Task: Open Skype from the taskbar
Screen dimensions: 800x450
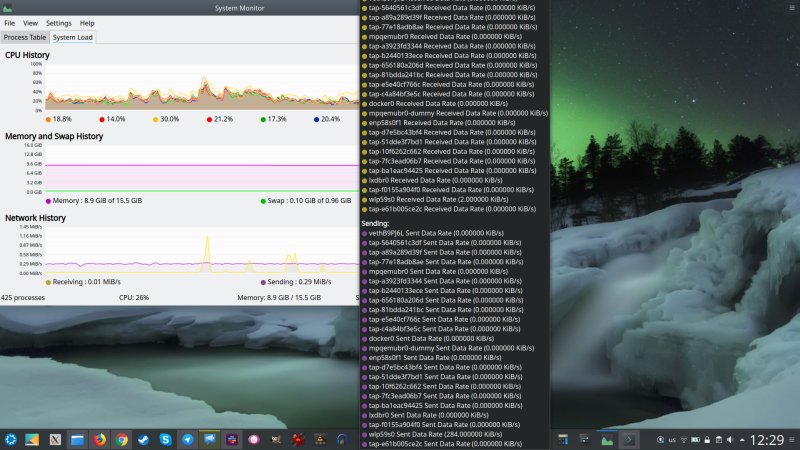Action: click(x=165, y=439)
